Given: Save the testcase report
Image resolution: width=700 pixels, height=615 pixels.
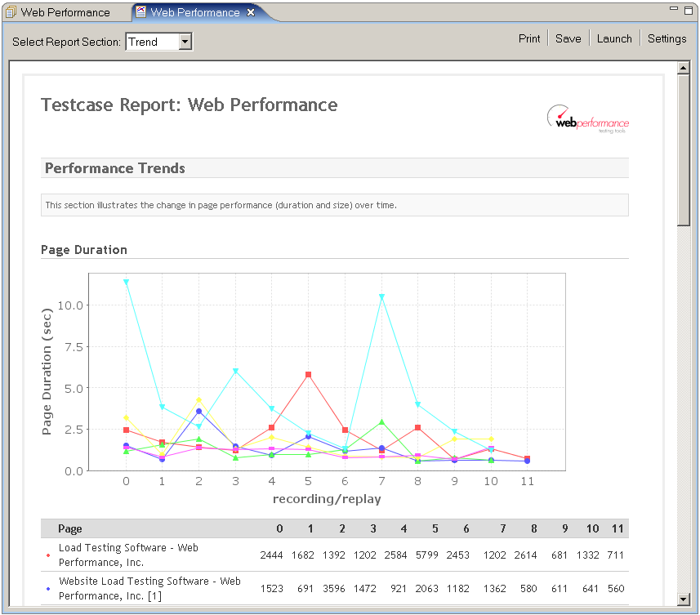Looking at the screenshot, I should pos(568,39).
